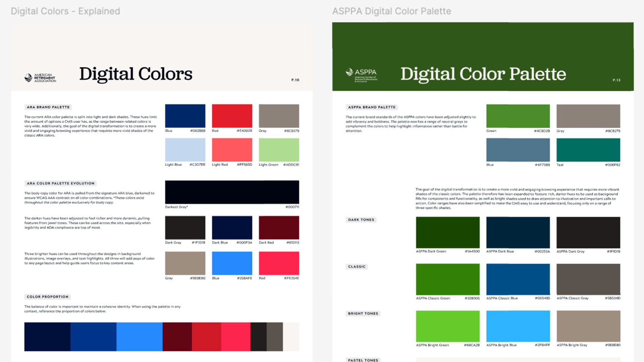
Task: Select the '#2FB4FF' hex code text
Action: (x=542, y=345)
